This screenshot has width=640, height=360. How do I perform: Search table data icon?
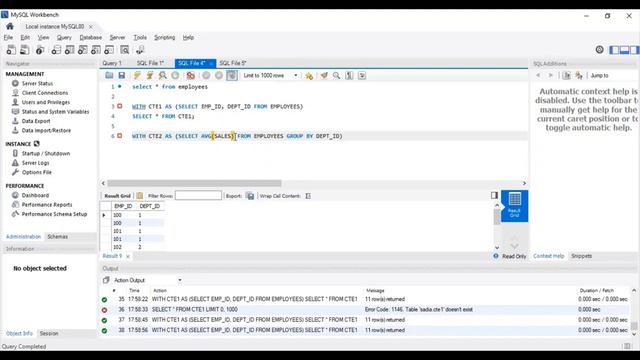click(x=124, y=50)
